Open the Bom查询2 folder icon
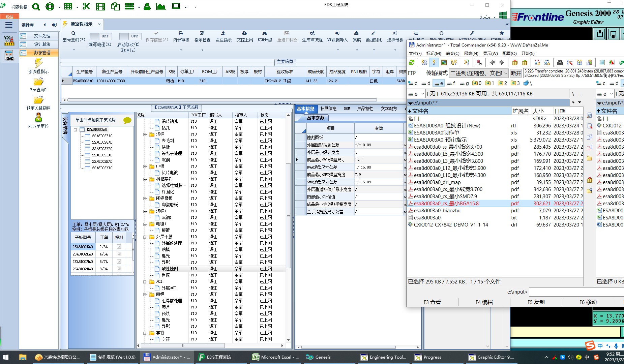 pos(38,82)
